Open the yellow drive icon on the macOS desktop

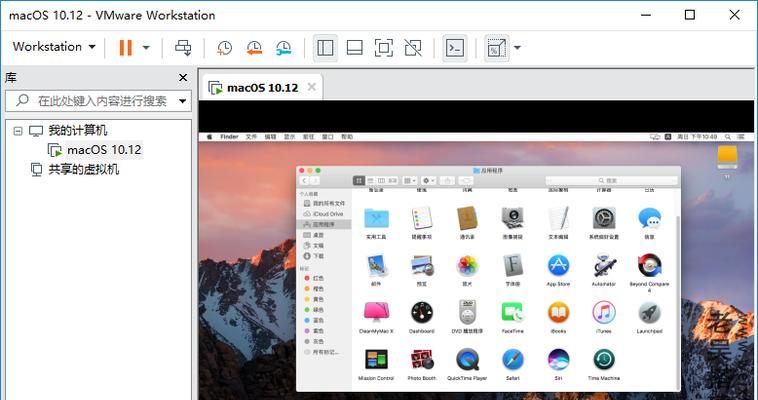tap(727, 157)
